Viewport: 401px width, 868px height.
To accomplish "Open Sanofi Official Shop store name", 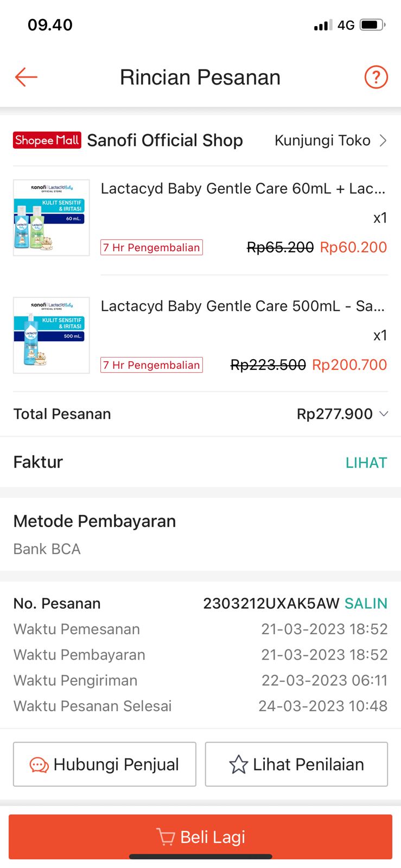I will (165, 141).
